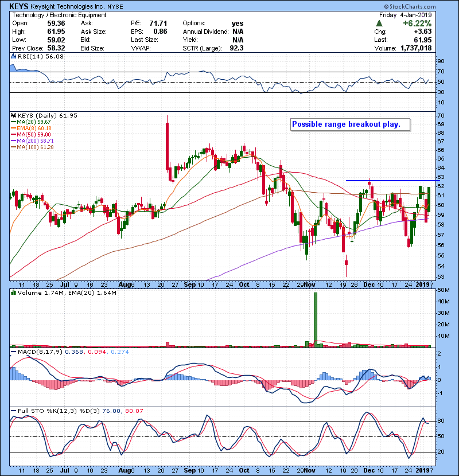Click the MACD histogram value 0.274

click(x=120, y=352)
